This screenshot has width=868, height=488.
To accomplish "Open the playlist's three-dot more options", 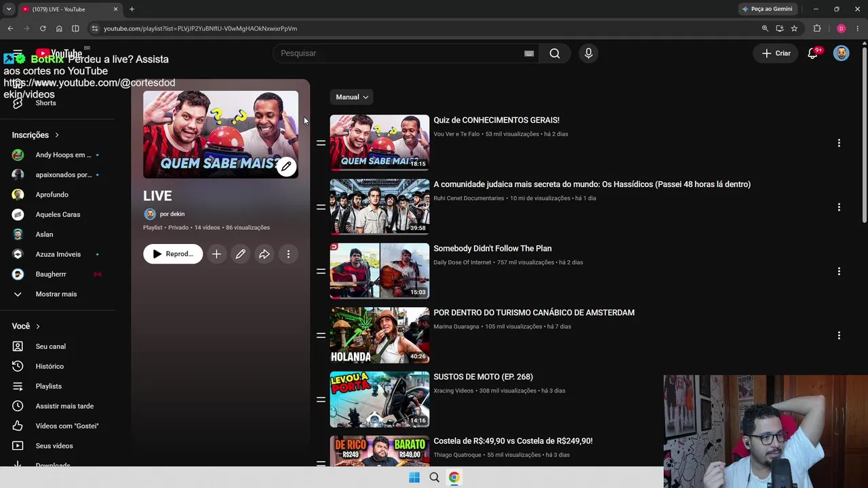I will point(288,254).
